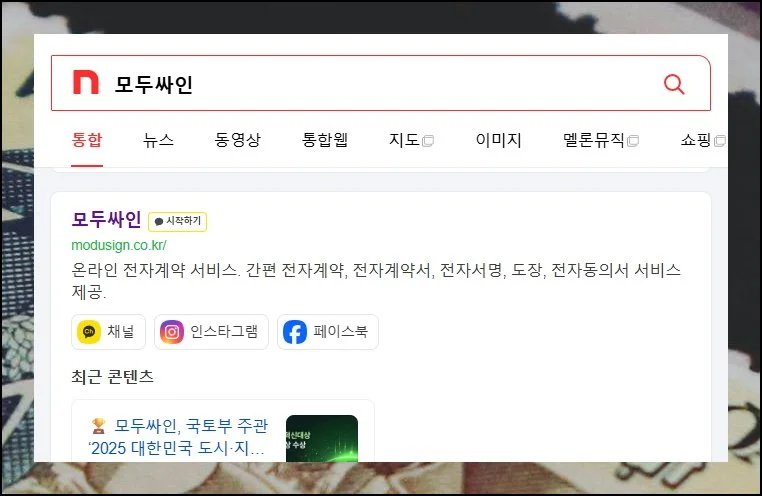Screen dimensions: 762x496
Task: Click the speech bubble 시작하기 badge
Action: 177,222
